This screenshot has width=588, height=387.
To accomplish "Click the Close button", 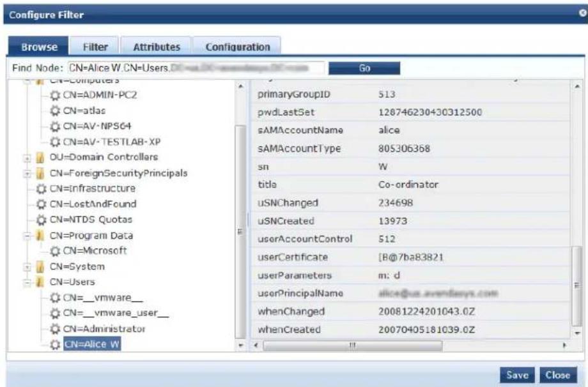I will [x=558, y=375].
